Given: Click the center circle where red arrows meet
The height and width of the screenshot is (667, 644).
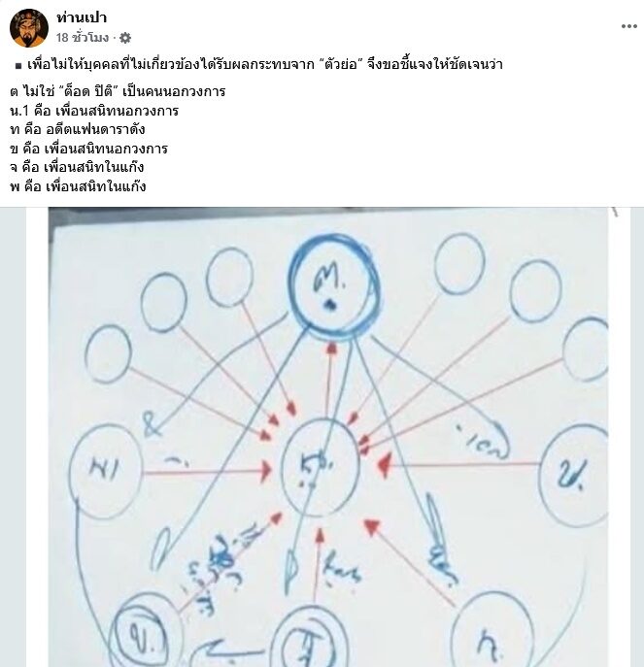Looking at the screenshot, I should click(320, 467).
